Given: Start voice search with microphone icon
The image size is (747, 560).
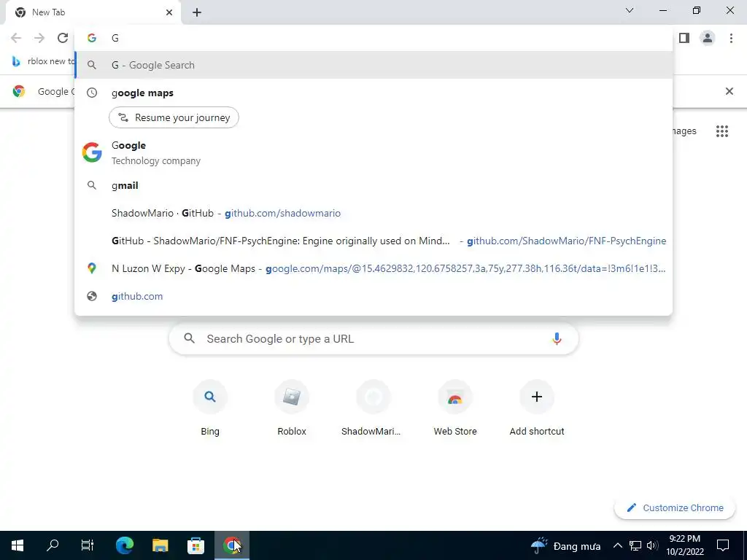Looking at the screenshot, I should 557,339.
